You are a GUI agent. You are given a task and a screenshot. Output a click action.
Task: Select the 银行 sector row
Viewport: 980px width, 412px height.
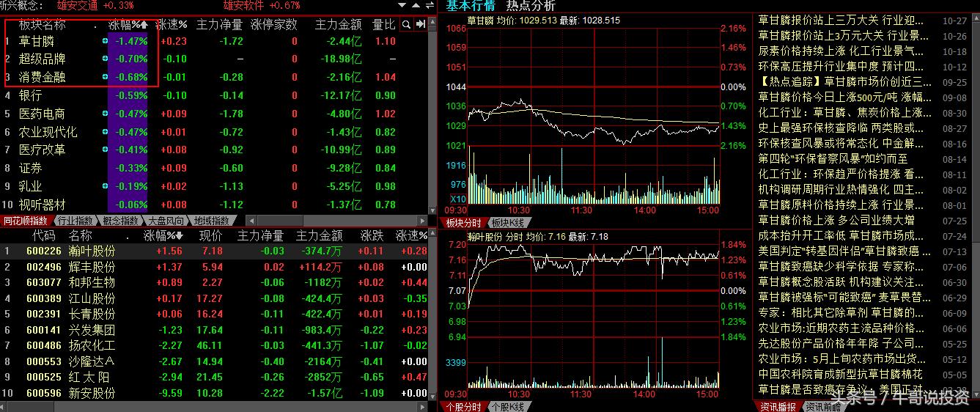point(214,95)
